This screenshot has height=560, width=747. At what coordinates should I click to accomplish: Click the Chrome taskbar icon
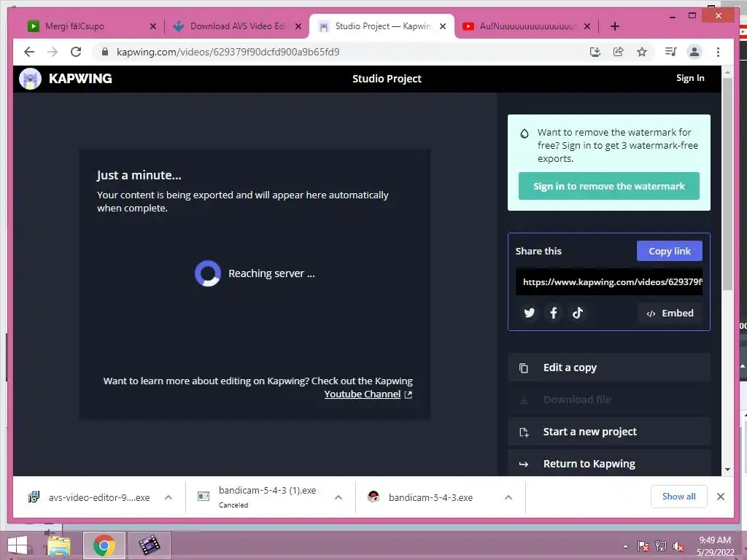[x=104, y=545]
